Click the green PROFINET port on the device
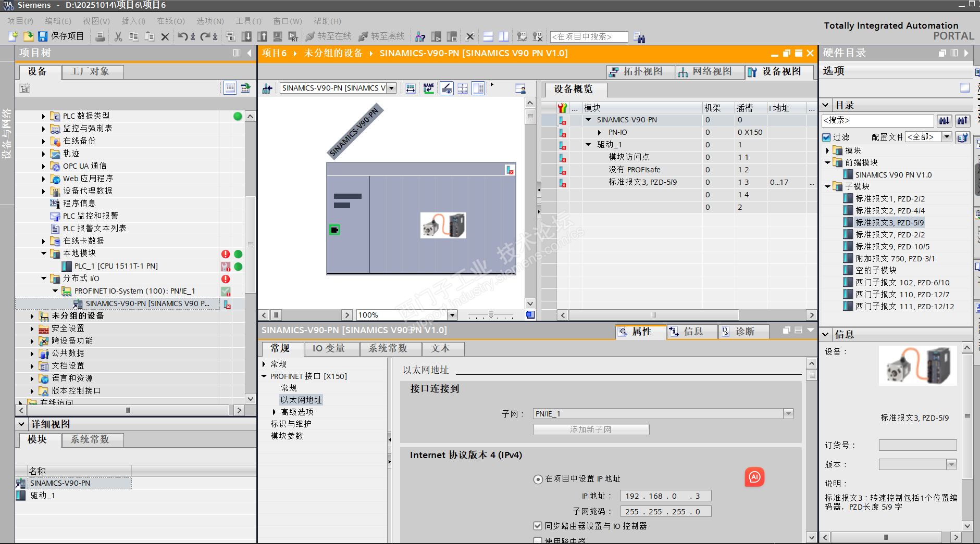Image resolution: width=980 pixels, height=544 pixels. [334, 230]
